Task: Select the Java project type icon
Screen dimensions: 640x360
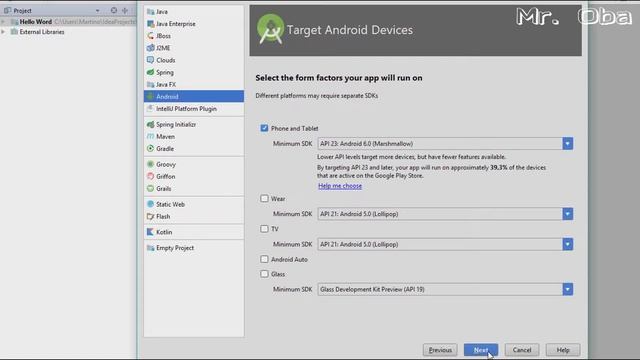Action: click(150, 12)
